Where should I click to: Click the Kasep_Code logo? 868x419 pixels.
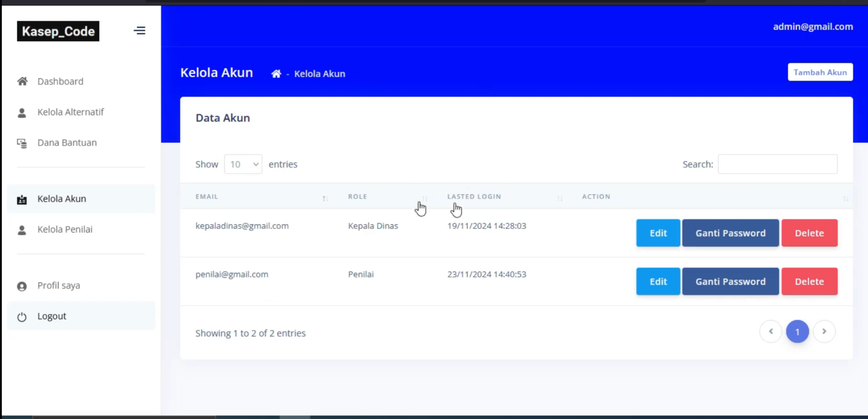coord(58,31)
